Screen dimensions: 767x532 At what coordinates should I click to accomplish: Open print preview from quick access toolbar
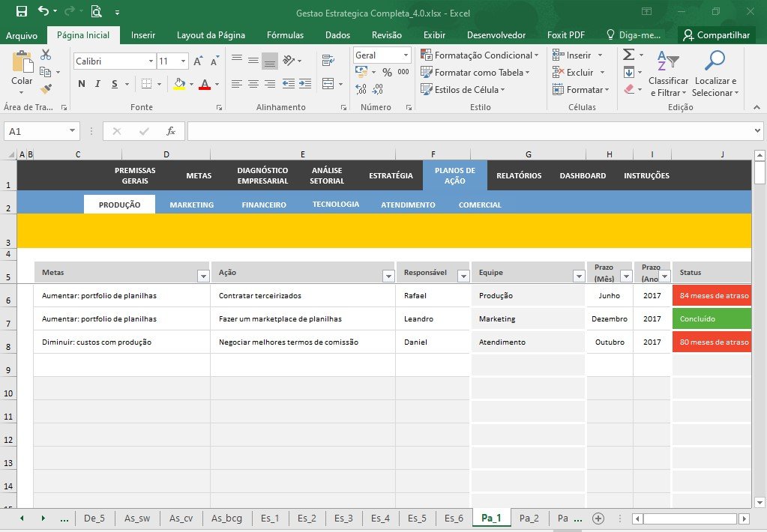[x=96, y=11]
